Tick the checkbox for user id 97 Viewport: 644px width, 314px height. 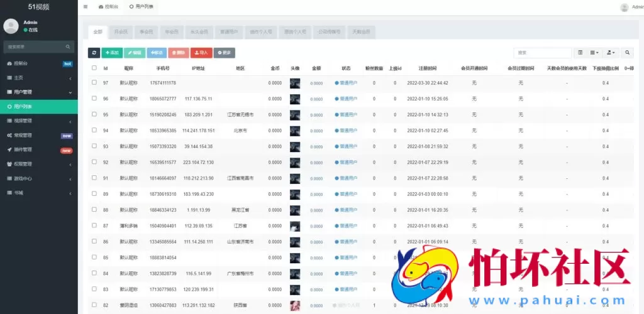(x=94, y=82)
